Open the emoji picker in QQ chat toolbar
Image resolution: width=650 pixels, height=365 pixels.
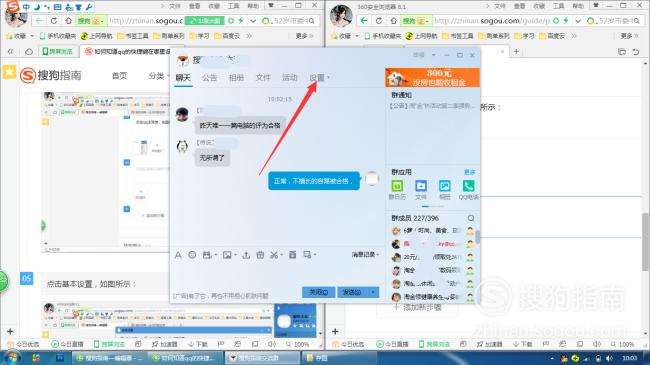click(192, 255)
